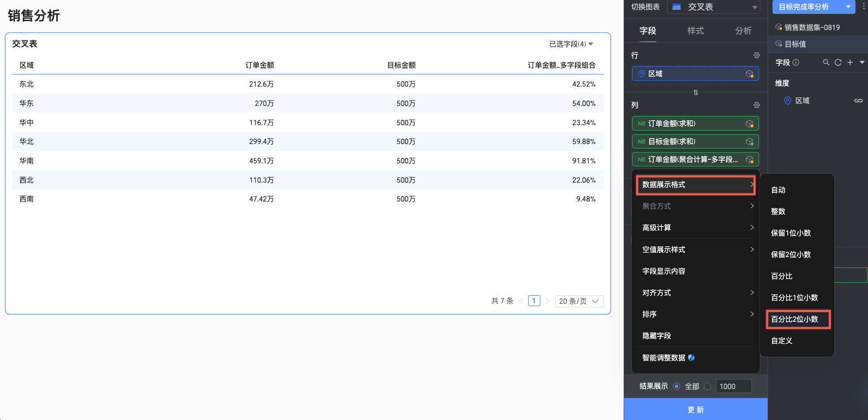Viewport: 868px width, 420px height.
Task: Select 保留1位小数 format
Action: (x=797, y=233)
